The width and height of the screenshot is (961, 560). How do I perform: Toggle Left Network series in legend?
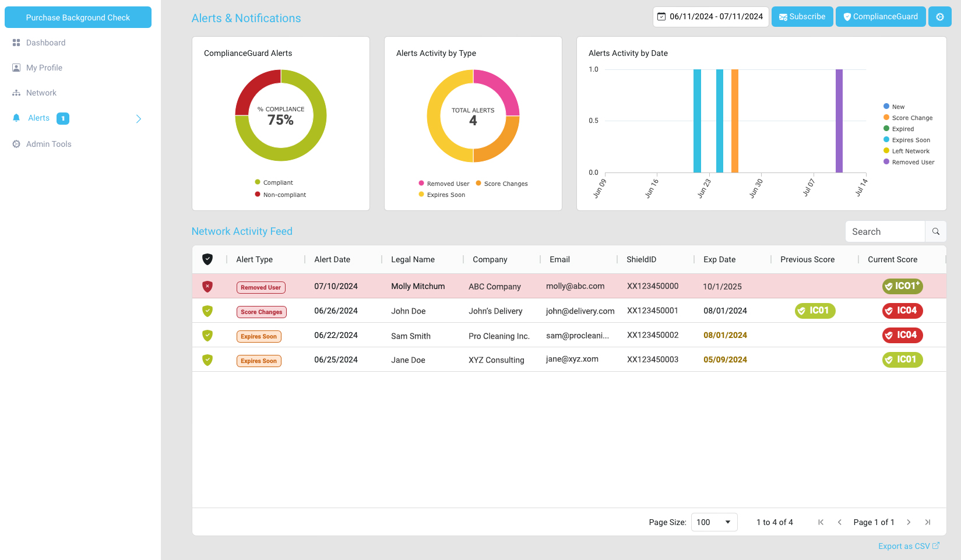point(906,151)
